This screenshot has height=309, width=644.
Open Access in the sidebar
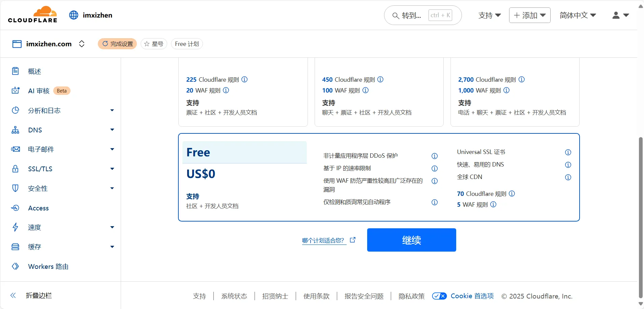tap(38, 208)
